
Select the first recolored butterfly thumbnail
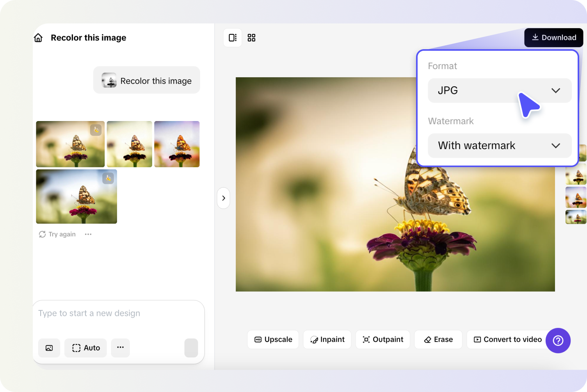(70, 144)
